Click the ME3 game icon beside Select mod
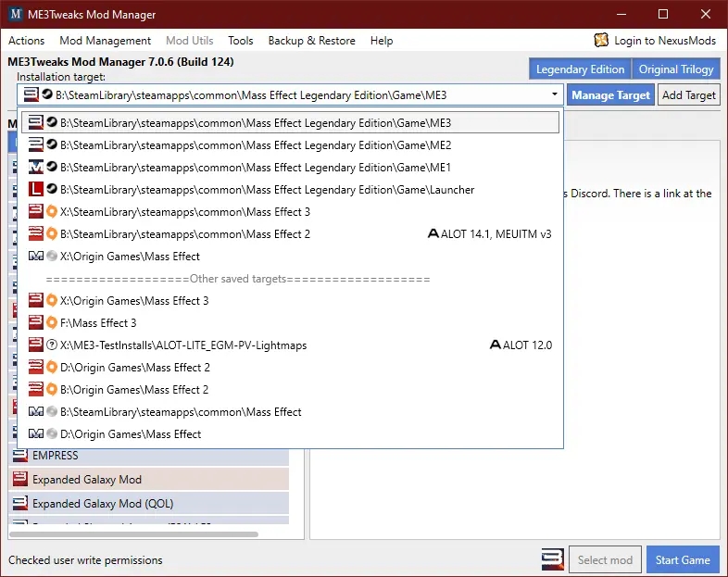728x577 pixels. (553, 559)
